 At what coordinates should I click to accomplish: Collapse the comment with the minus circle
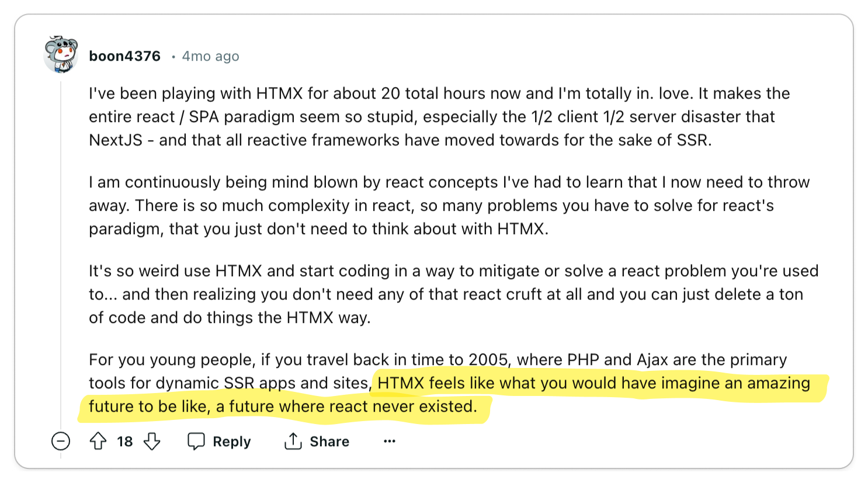click(x=61, y=441)
